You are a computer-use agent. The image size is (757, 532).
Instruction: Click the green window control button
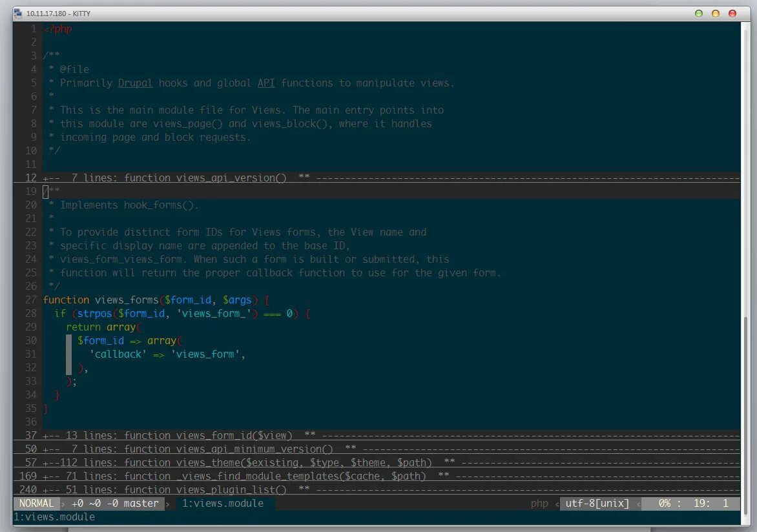[699, 14]
